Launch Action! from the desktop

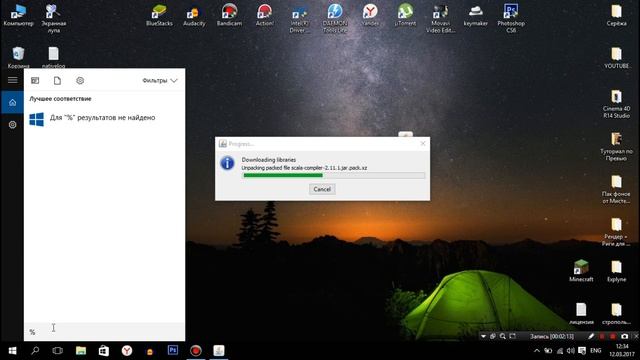[264, 15]
